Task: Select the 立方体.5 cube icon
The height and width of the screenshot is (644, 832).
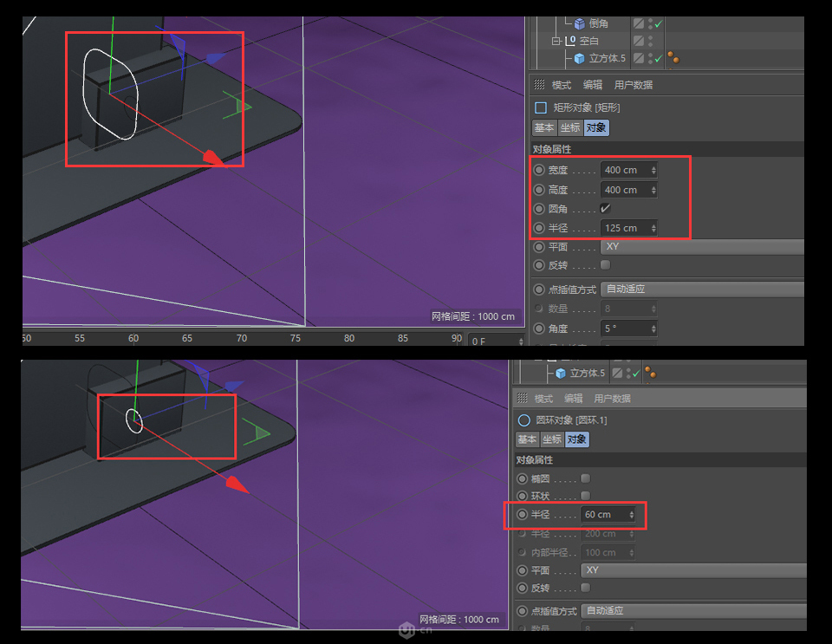Action: coord(578,58)
